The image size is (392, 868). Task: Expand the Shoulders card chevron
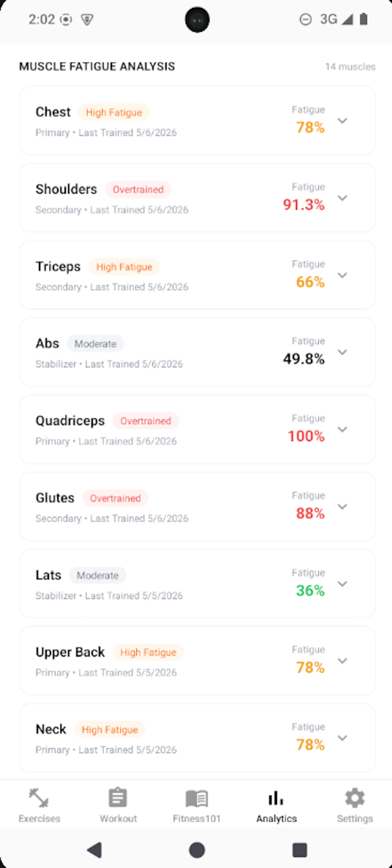click(x=342, y=198)
